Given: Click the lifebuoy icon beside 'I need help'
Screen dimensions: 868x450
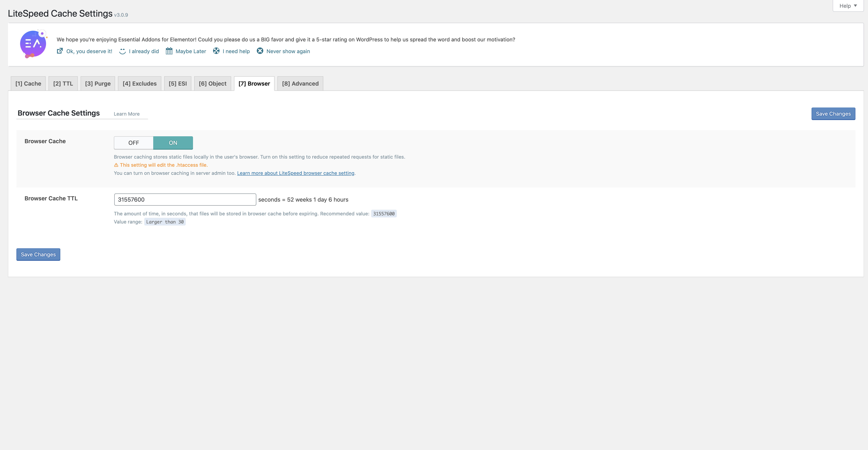Looking at the screenshot, I should (216, 51).
